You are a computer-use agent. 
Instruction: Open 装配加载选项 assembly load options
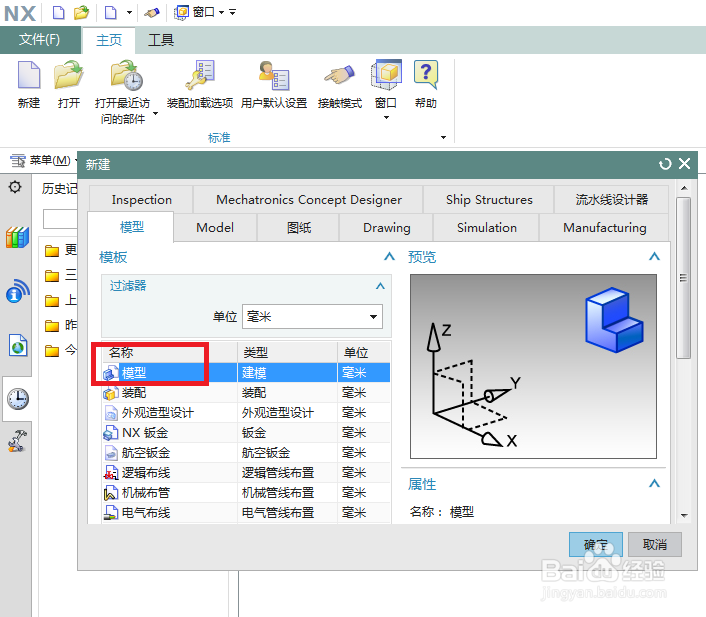[200, 75]
